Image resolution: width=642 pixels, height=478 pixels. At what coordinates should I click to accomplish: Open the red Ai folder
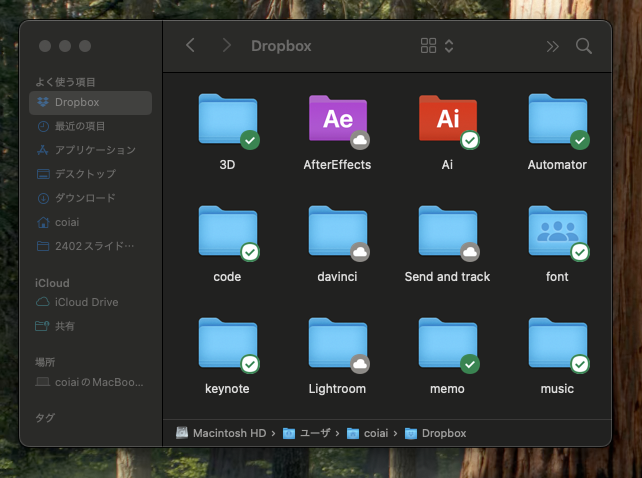(x=448, y=119)
